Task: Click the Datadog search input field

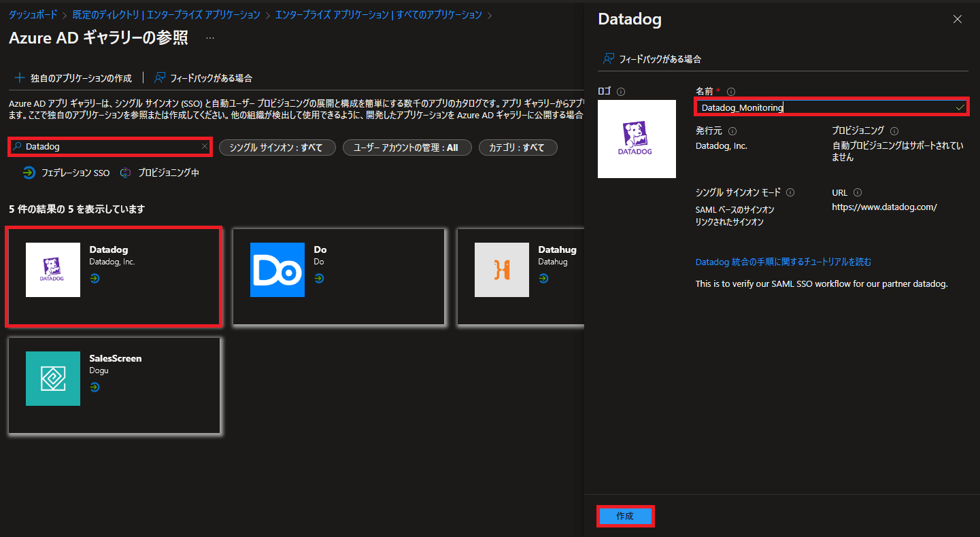Action: [110, 146]
